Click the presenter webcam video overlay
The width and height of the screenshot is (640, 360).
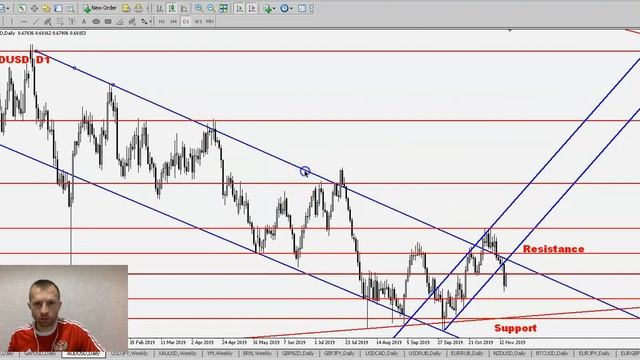pyautogui.click(x=64, y=308)
